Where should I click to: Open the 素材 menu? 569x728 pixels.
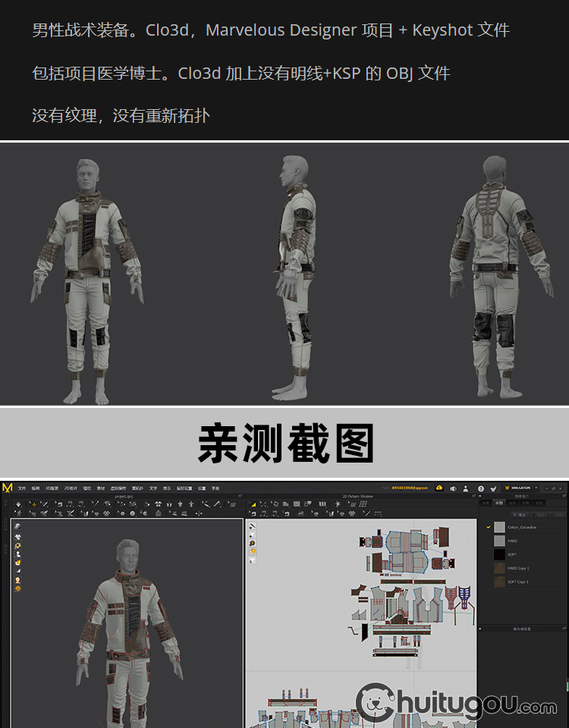pyautogui.click(x=101, y=488)
